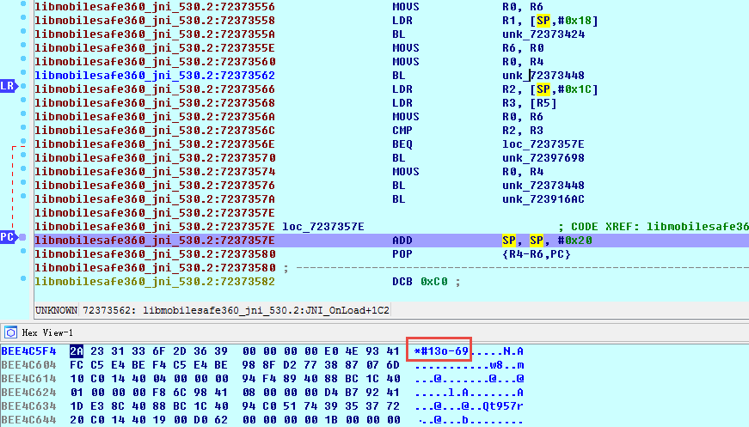Click the hex address BEE4C624
This screenshot has width=749, height=427.
(29, 393)
